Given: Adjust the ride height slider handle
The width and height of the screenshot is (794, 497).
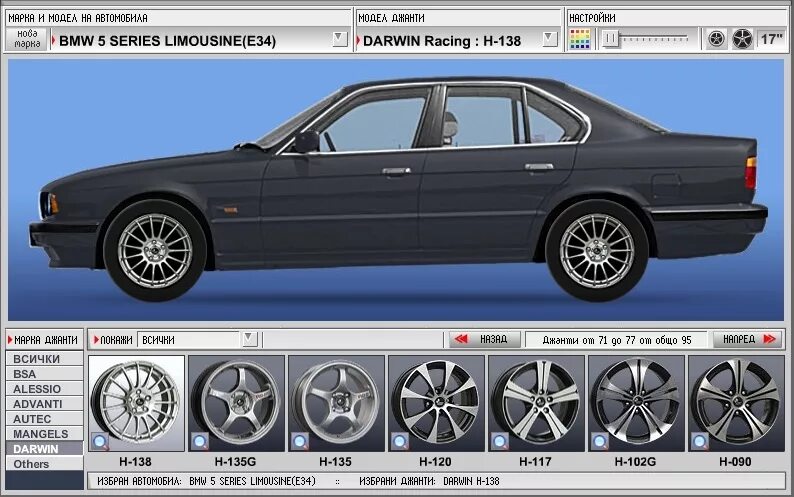Looking at the screenshot, I should pos(611,39).
